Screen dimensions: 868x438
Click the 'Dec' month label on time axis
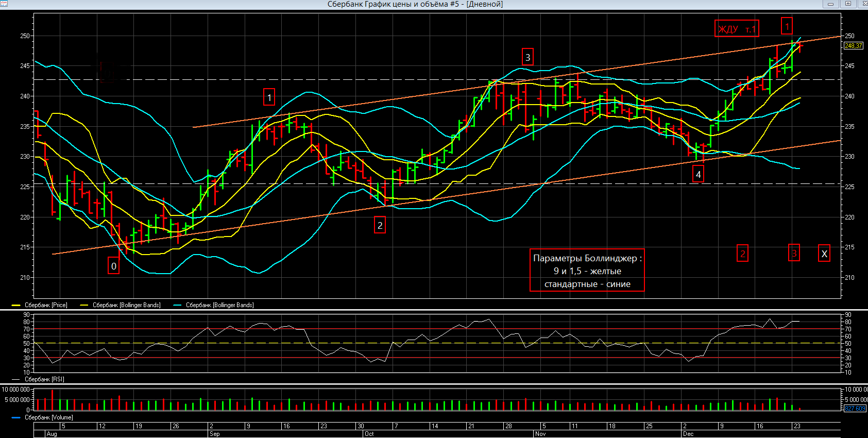(x=688, y=434)
